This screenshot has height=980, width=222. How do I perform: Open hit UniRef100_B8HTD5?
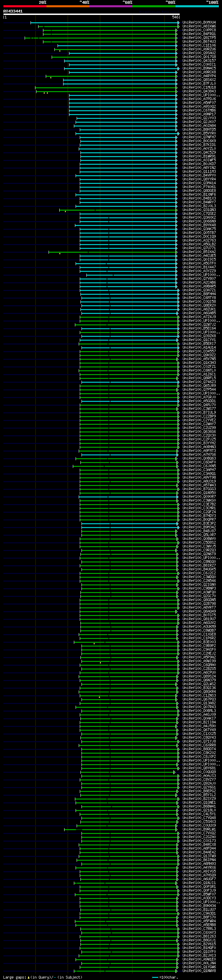(199, 130)
